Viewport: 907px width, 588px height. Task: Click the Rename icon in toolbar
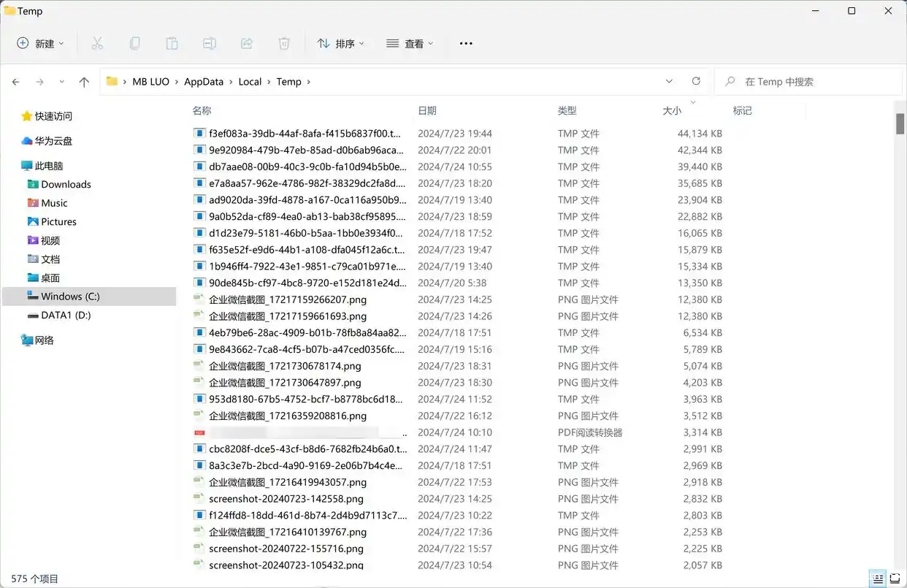(x=210, y=44)
